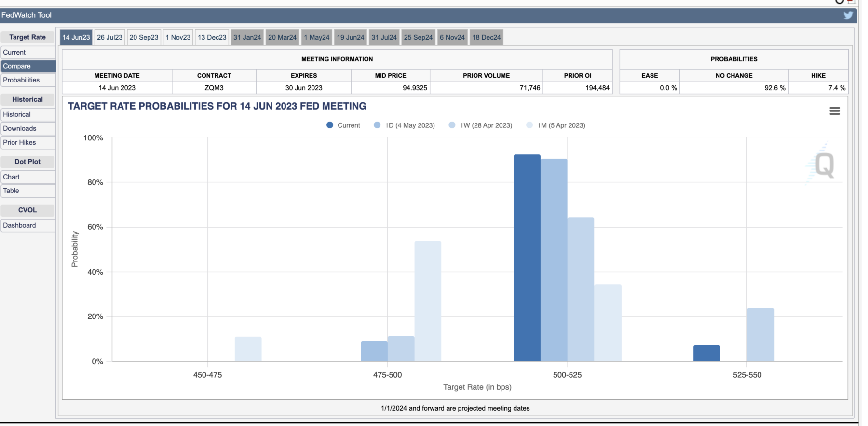Viewport: 868px width, 426px height.
Task: Choose the 18 Dec24 meeting tab
Action: 486,37
